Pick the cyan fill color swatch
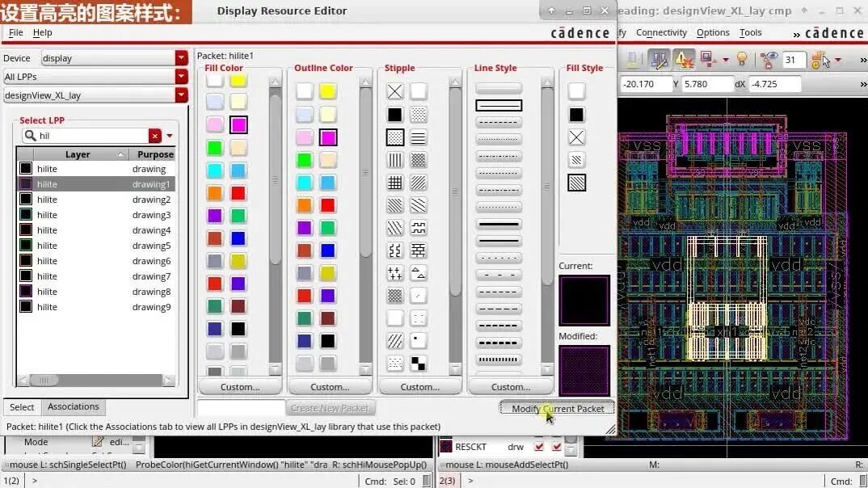Viewport: 868px width, 488px height. point(214,170)
